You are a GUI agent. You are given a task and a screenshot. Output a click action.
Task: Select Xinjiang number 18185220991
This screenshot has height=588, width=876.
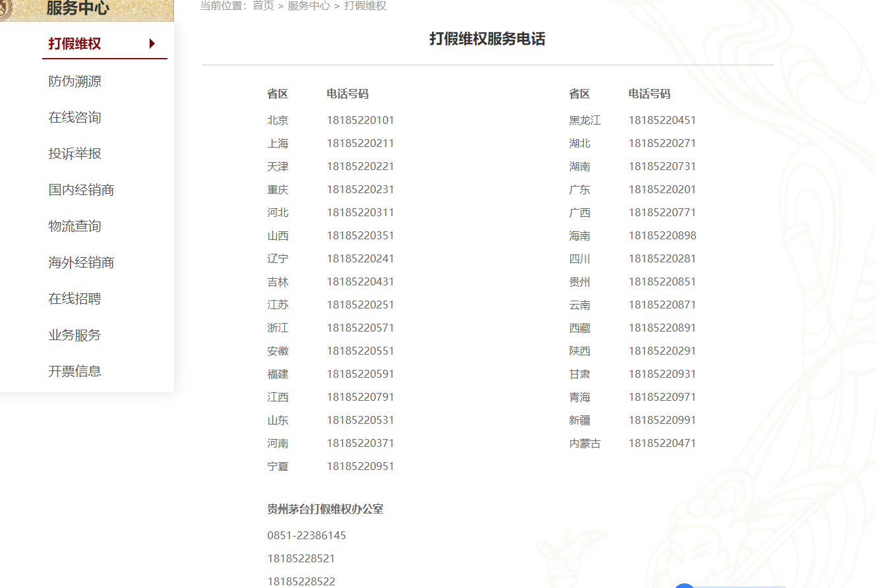pyautogui.click(x=662, y=420)
